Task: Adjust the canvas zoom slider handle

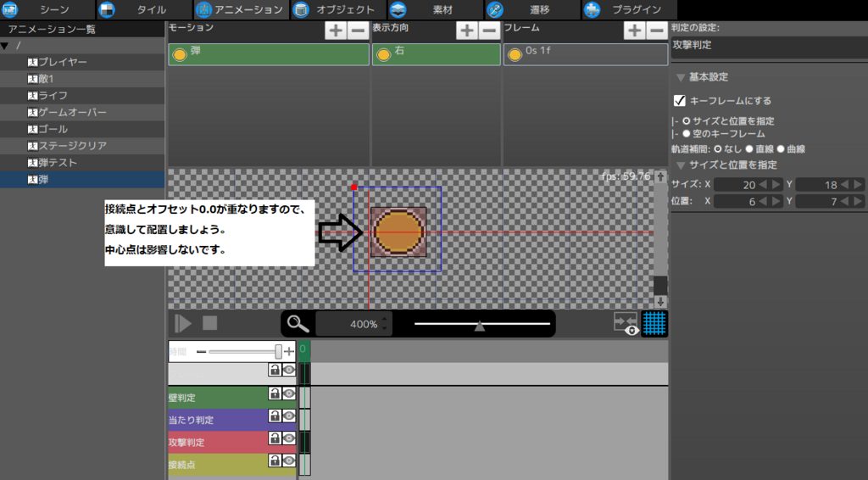Action: 480,327
